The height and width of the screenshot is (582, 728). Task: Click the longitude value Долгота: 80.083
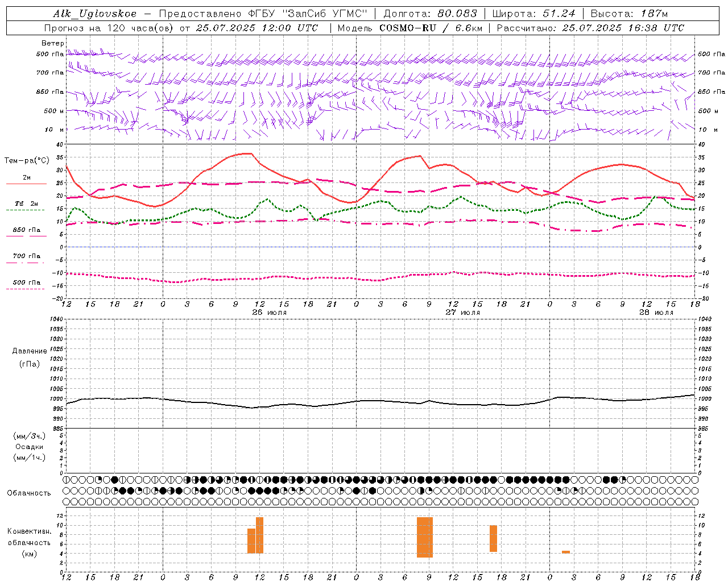[431, 14]
